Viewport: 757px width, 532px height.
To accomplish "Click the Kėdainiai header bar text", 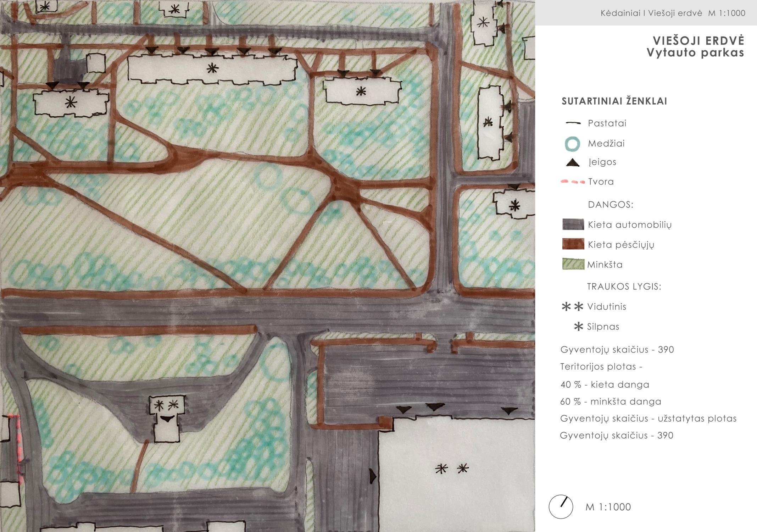I will [673, 13].
